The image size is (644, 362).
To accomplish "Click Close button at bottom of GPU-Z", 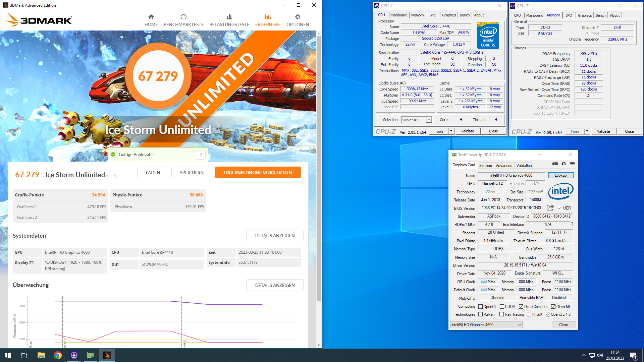I will tap(563, 325).
